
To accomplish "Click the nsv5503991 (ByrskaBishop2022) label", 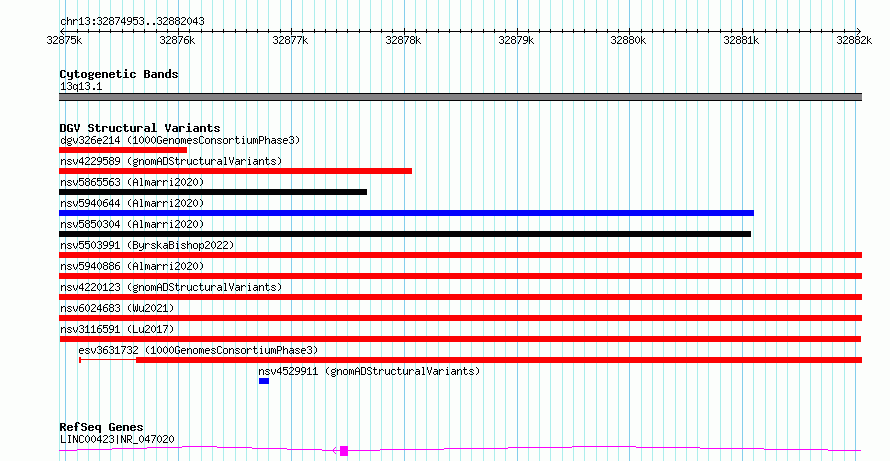I will coord(147,245).
